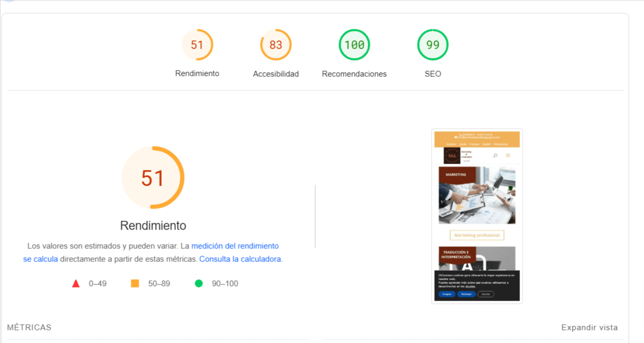Open the Consulta la calculadora link
The width and height of the screenshot is (644, 343).
(x=240, y=259)
